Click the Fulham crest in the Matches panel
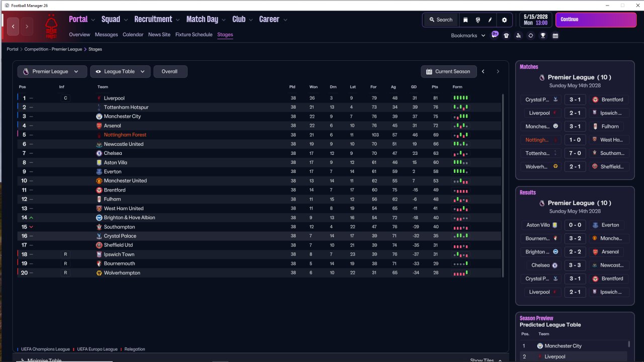This screenshot has height=362, width=644. 595,126
